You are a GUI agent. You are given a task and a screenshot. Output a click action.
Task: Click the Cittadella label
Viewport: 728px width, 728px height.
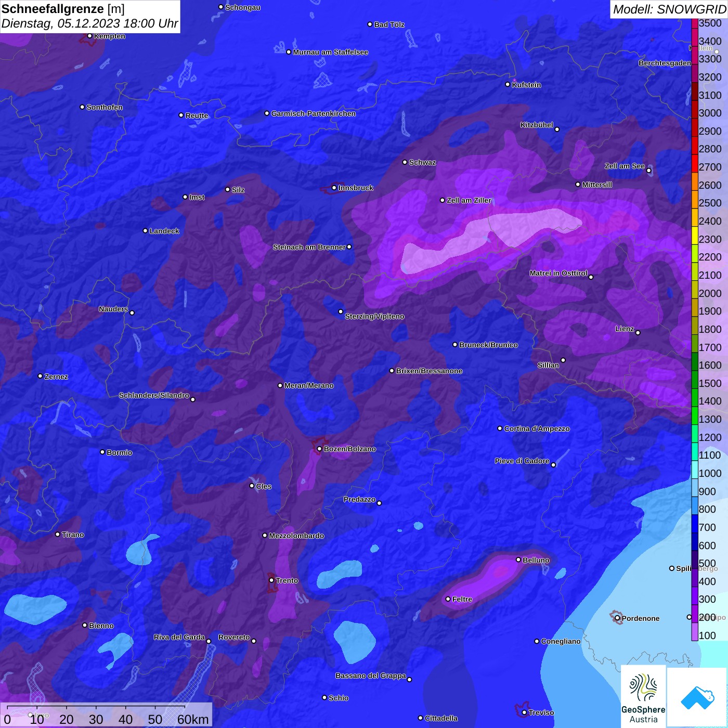click(441, 718)
